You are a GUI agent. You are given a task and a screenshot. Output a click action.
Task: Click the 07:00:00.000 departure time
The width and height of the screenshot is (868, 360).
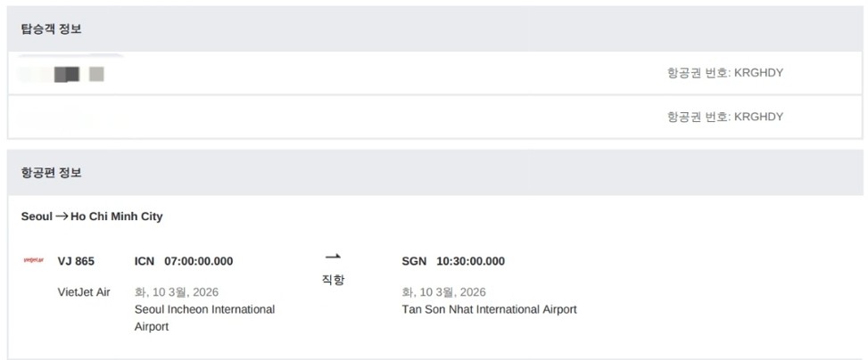coord(198,261)
